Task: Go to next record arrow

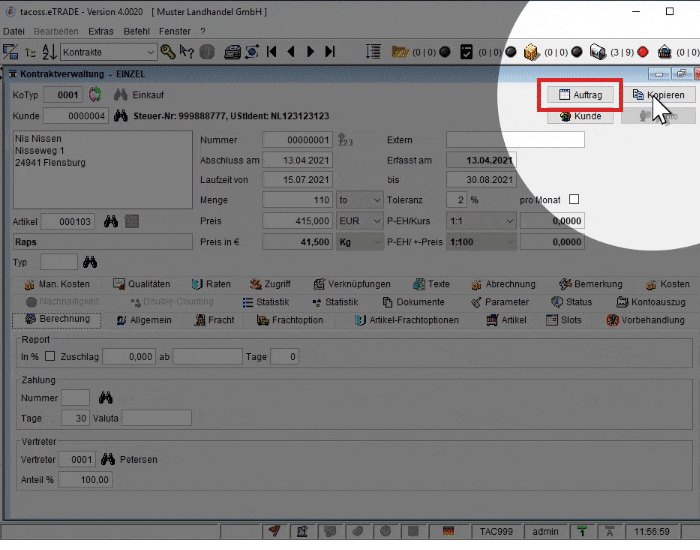Action: [311, 52]
